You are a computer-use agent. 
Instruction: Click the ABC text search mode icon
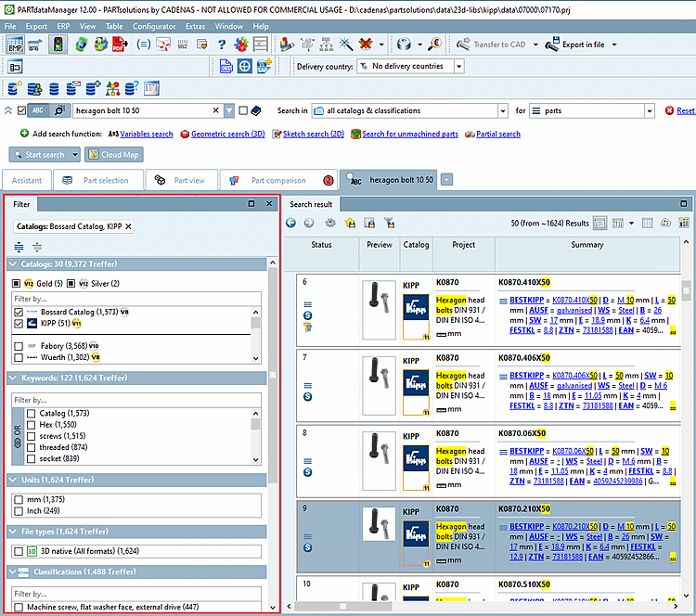[38, 110]
